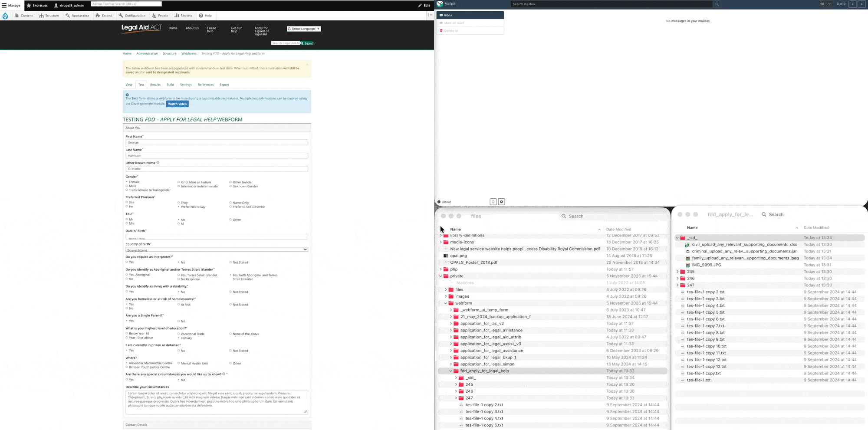Open the Country of Birth dropdown
This screenshot has width=868, height=430.
point(217,249)
